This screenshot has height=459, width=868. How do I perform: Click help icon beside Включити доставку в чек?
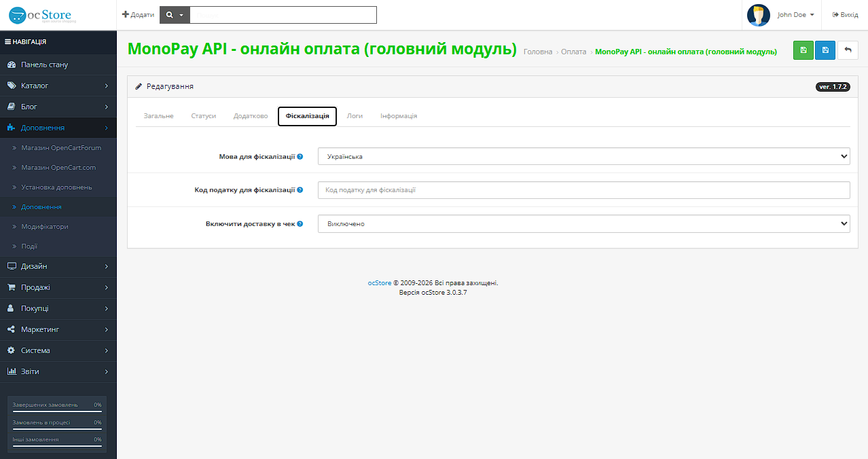(300, 223)
